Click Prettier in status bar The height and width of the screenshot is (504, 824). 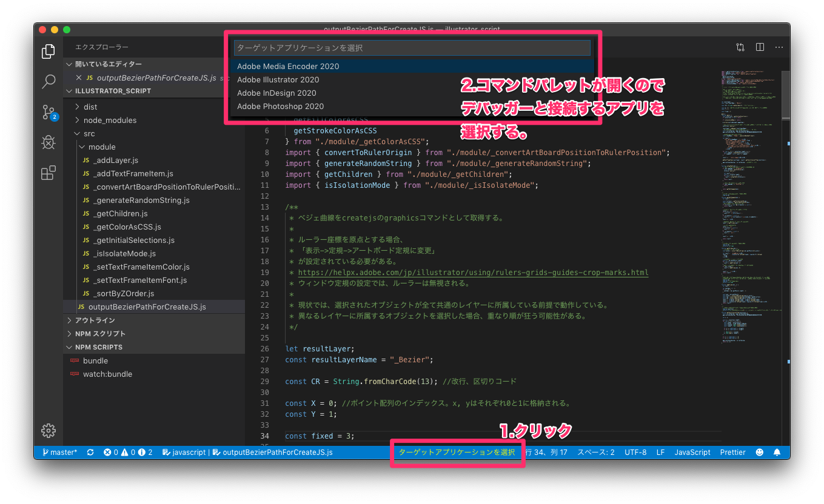click(x=733, y=453)
